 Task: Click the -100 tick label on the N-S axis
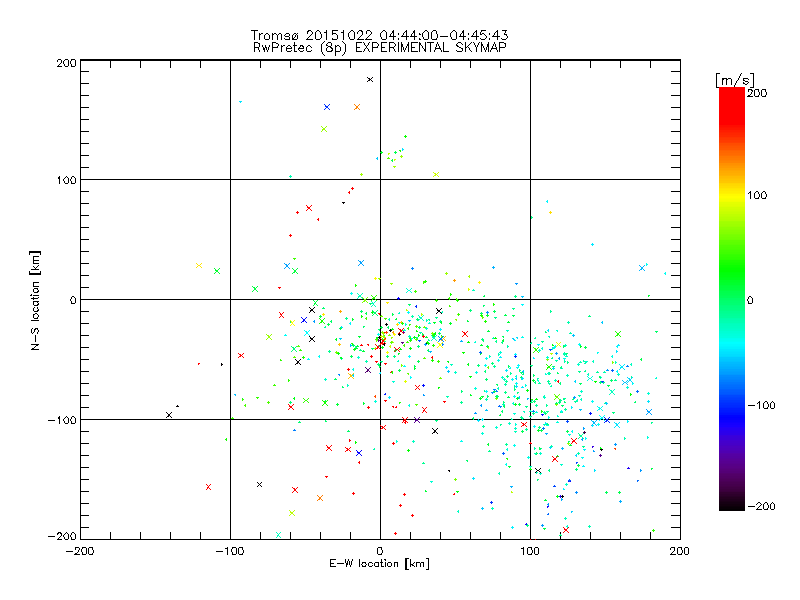(62, 420)
